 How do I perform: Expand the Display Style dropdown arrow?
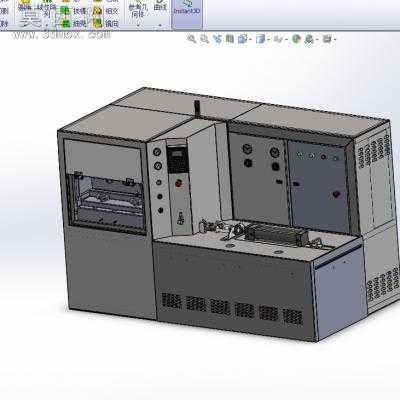tap(268, 40)
